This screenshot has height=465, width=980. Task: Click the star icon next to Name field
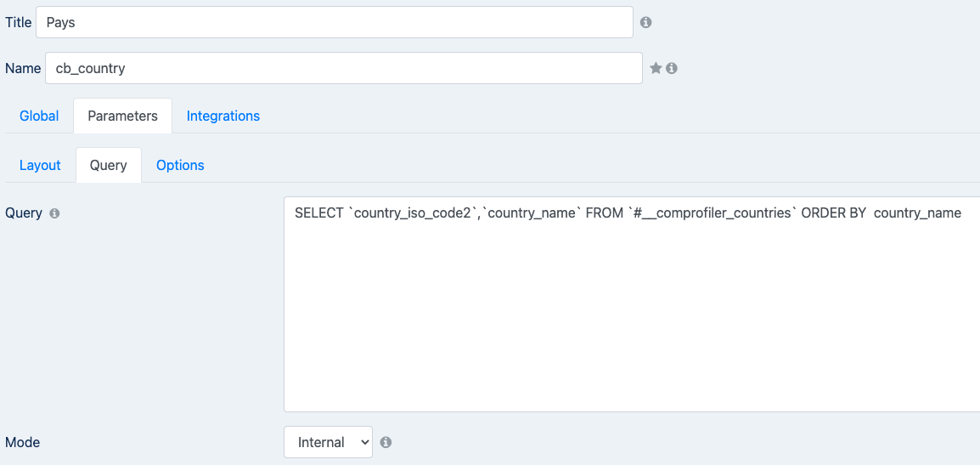click(656, 68)
